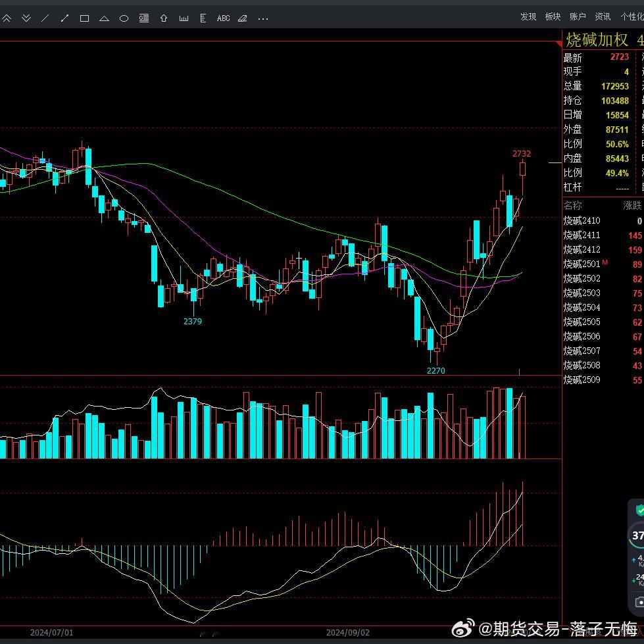644x644 pixels.
Task: Select the rectangle drawing tool
Action: point(85,18)
